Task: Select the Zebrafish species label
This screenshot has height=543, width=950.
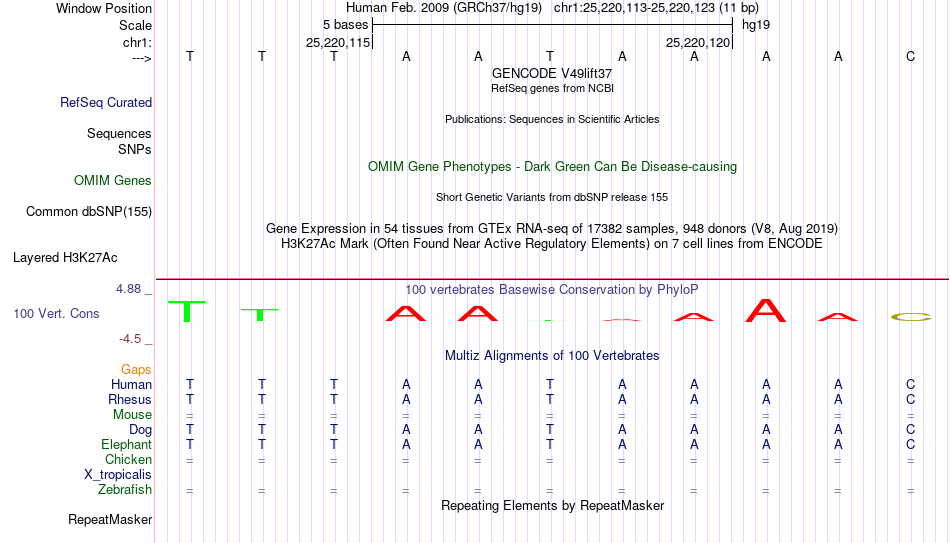Action: pyautogui.click(x=125, y=490)
